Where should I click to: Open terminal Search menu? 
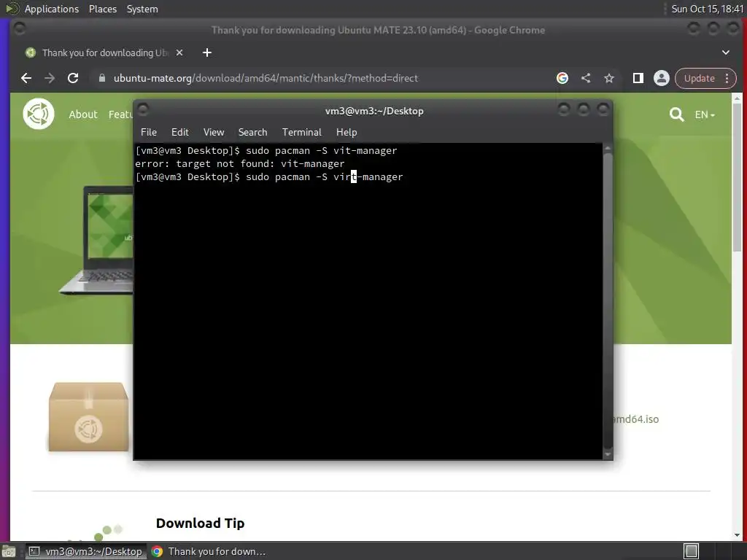252,133
